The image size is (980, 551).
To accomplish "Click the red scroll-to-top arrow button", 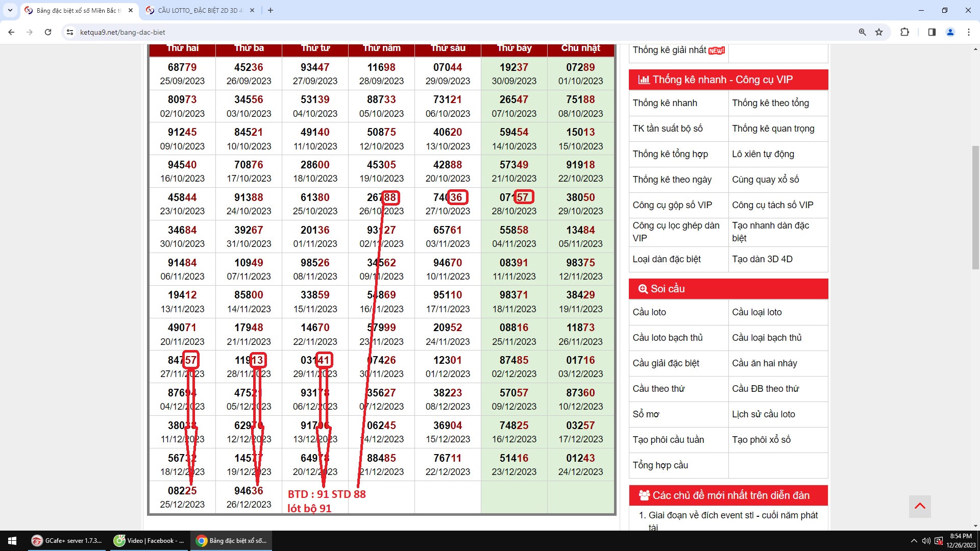I will click(x=920, y=506).
